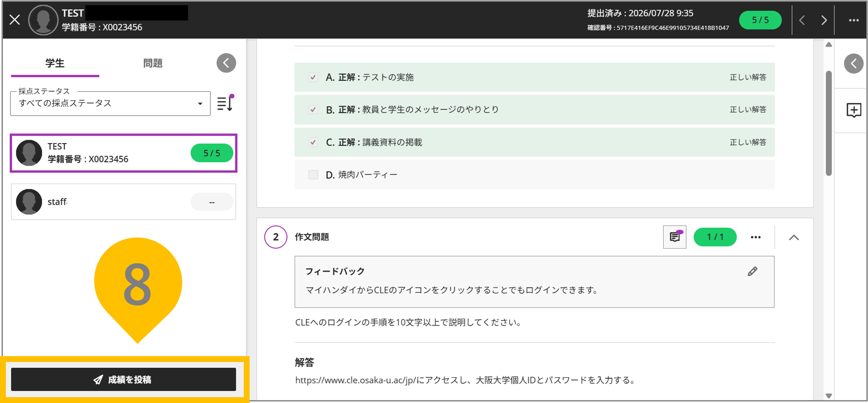Screen dimensions: 868x403
Task: Switch to the 学生 tab
Action: [55, 63]
